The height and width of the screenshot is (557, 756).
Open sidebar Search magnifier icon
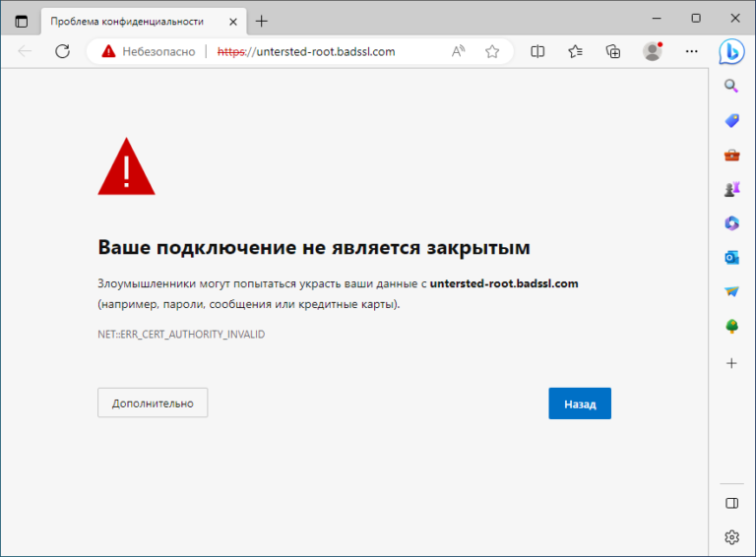[732, 87]
